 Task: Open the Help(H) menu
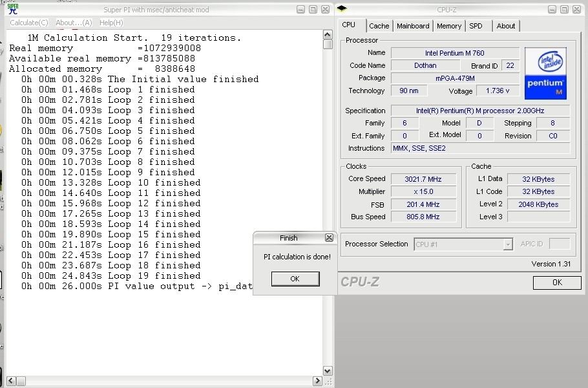coord(111,23)
